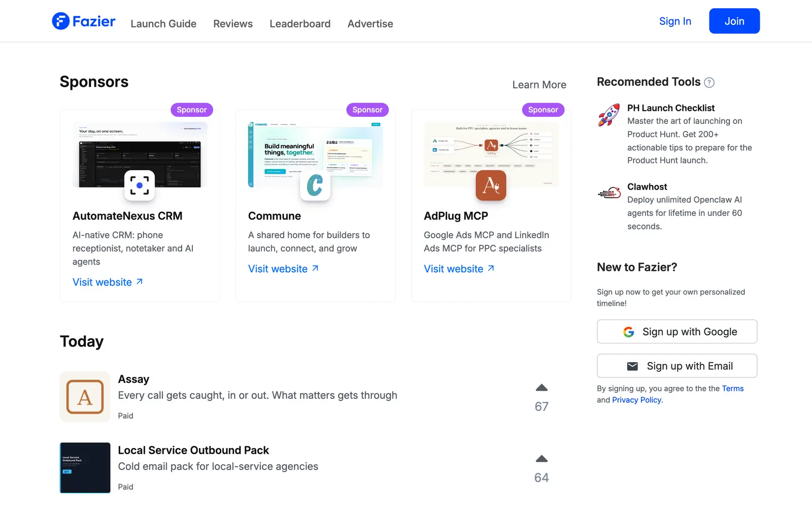Viewport: 812px width, 508px height.
Task: Visit website for AdPlug MCP
Action: coord(459,269)
